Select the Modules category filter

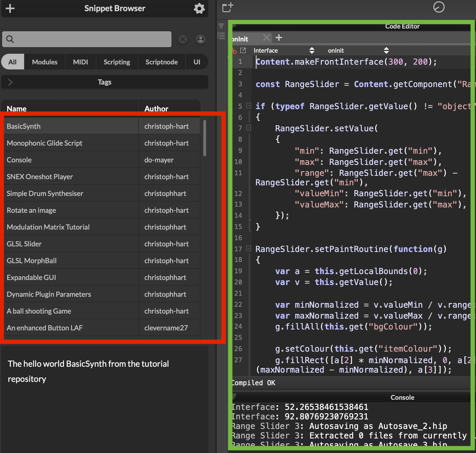(x=45, y=62)
